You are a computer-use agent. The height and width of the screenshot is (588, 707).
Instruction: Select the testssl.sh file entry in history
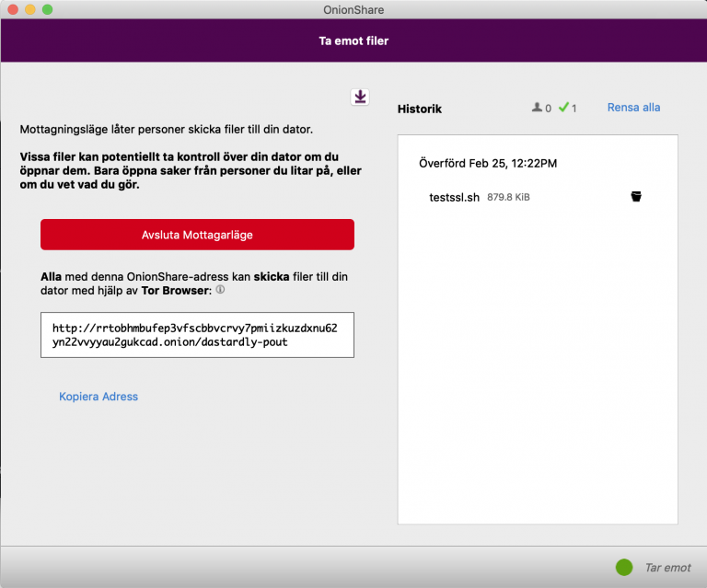click(454, 197)
